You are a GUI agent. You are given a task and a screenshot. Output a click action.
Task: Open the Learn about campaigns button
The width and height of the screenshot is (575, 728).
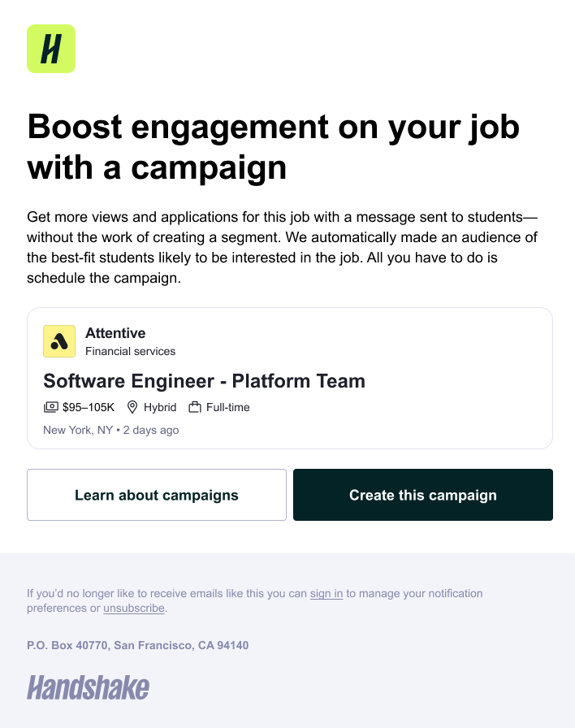pos(157,495)
